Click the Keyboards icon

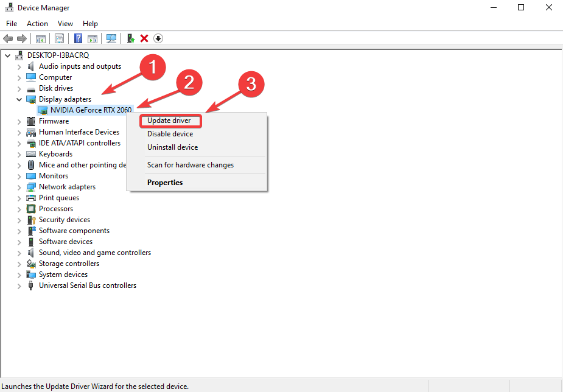tap(31, 154)
